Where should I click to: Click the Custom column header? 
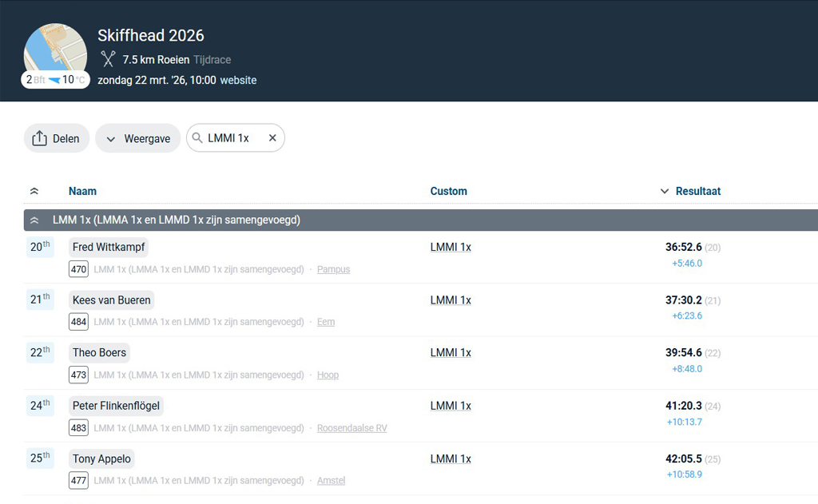click(x=448, y=192)
